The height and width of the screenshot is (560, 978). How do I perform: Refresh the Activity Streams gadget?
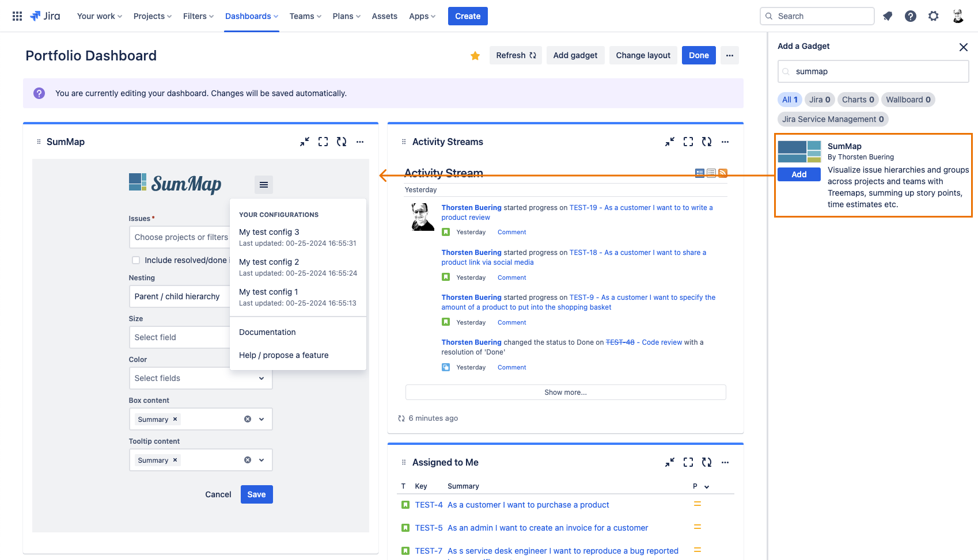click(x=707, y=142)
